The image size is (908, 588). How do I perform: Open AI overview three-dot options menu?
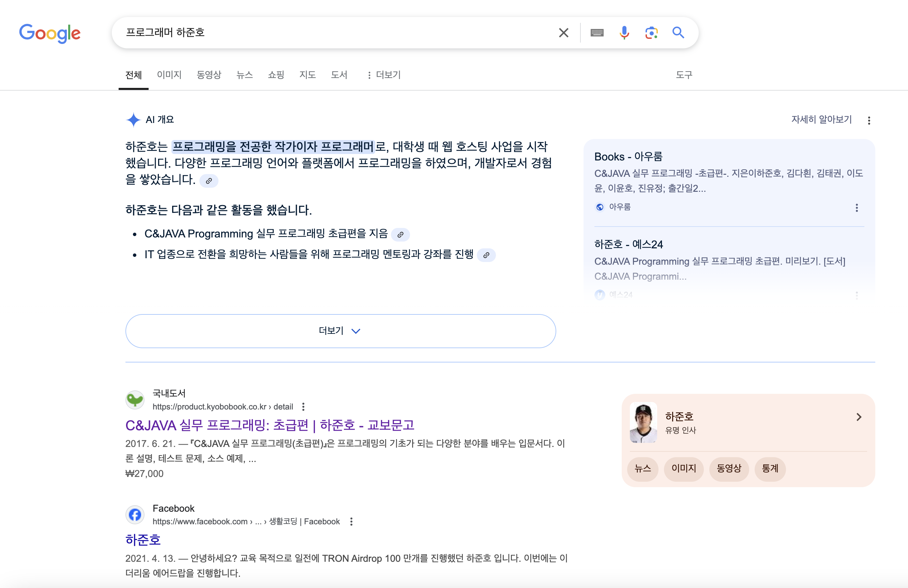pyautogui.click(x=869, y=121)
